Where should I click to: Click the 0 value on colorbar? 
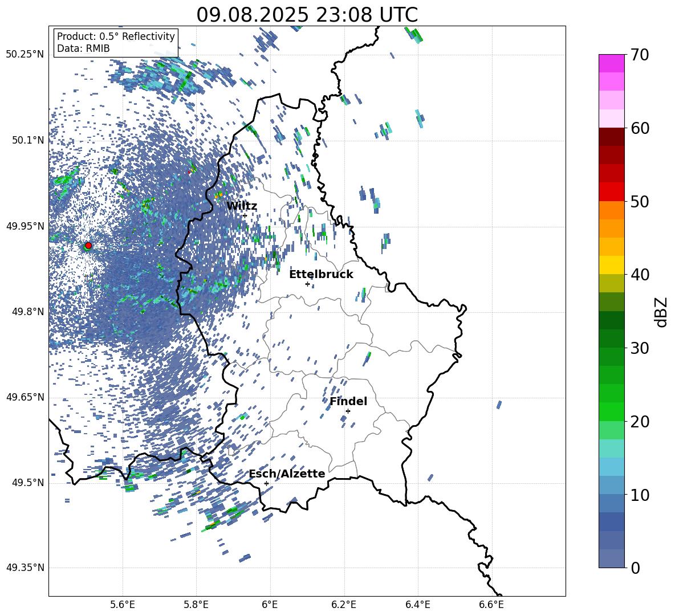(x=635, y=568)
